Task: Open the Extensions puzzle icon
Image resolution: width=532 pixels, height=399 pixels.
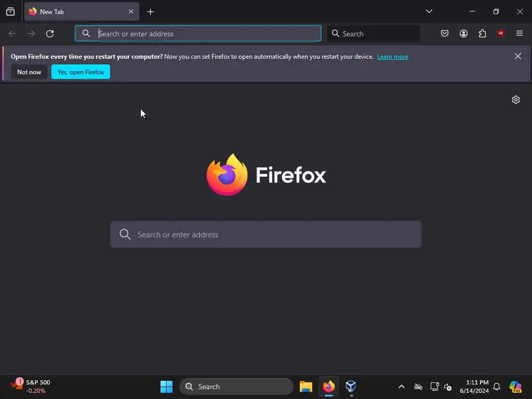Action: [482, 34]
